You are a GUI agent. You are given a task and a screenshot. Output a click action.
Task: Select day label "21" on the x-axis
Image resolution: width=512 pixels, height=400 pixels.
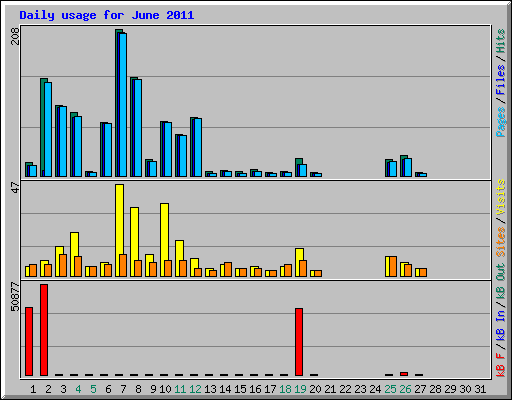pos(330,389)
